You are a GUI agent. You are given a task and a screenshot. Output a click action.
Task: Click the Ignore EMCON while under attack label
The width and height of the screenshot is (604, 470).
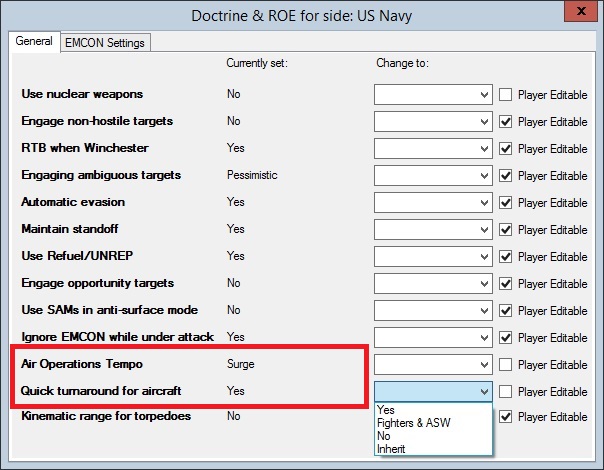(117, 337)
